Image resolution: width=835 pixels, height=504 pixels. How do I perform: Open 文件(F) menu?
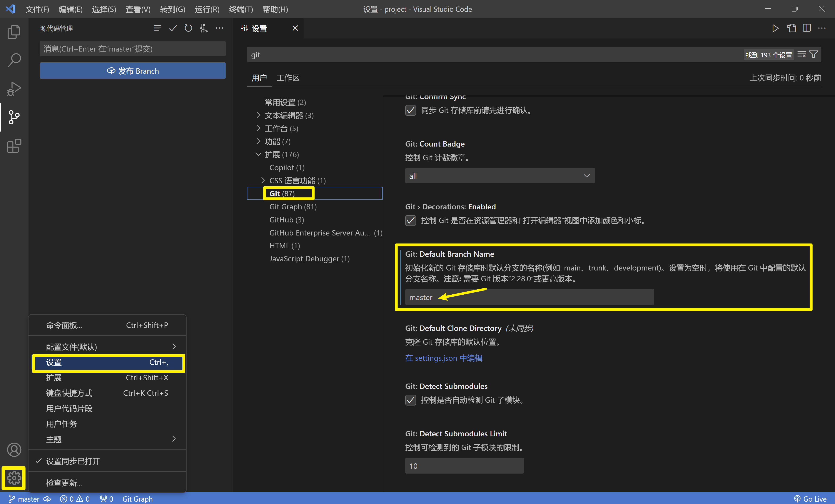[37, 9]
